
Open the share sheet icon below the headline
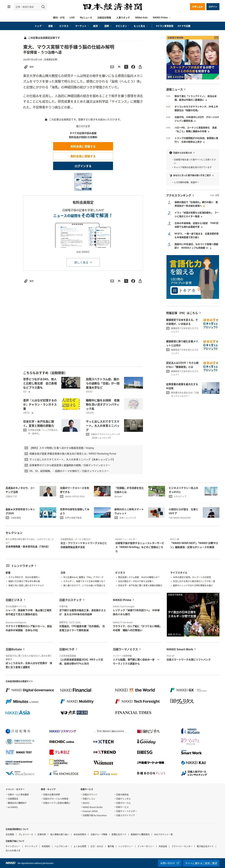(x=140, y=67)
